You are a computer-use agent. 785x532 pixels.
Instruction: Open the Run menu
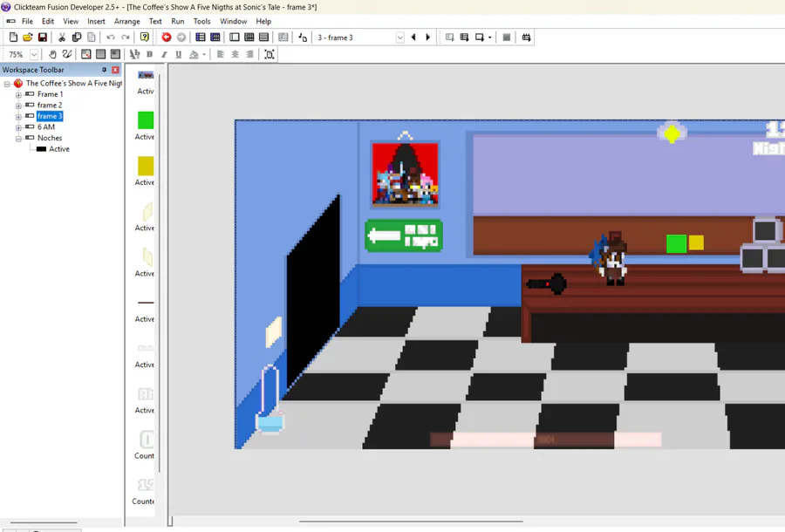[177, 21]
